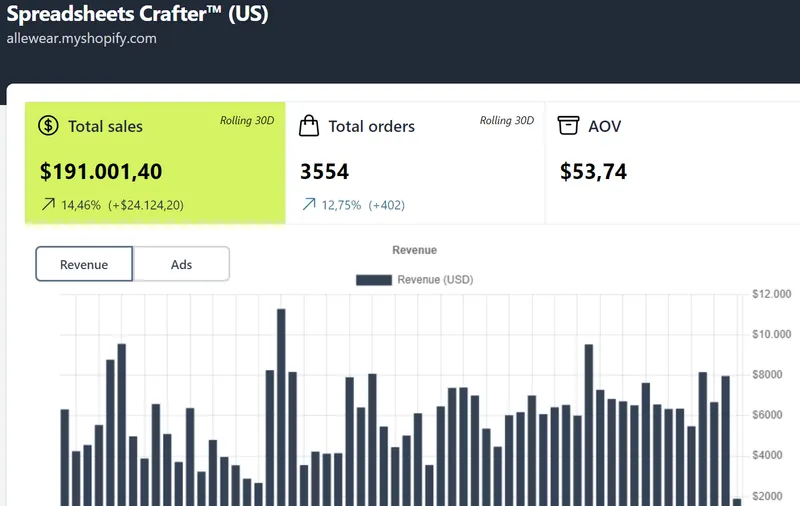Click the archive box icon beside AOV
The width and height of the screenshot is (800, 506).
pos(569,126)
